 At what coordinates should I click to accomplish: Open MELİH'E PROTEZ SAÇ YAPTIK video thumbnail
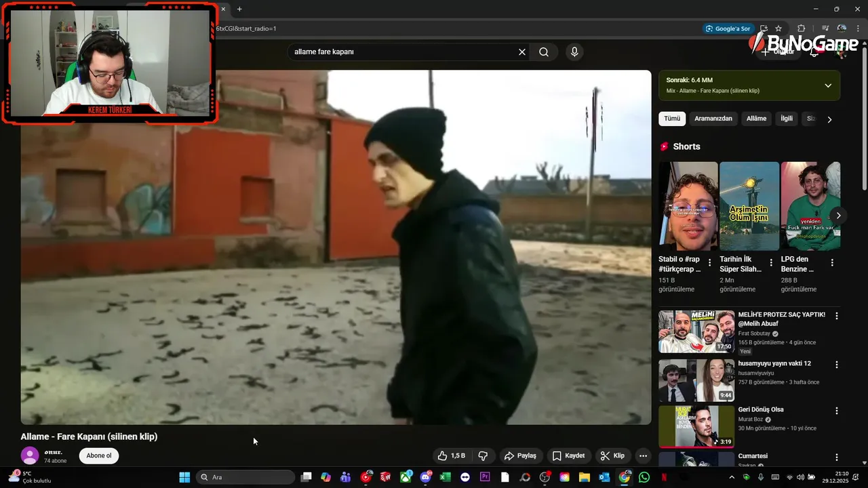point(696,331)
